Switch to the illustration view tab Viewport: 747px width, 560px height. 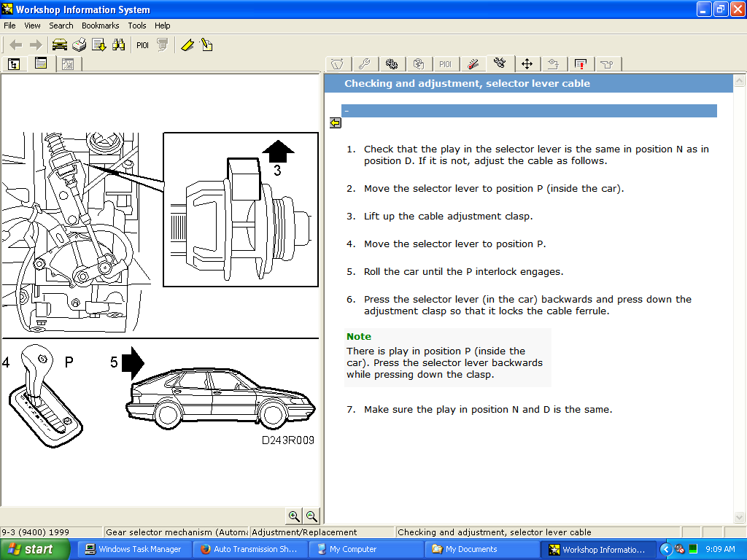coord(68,64)
